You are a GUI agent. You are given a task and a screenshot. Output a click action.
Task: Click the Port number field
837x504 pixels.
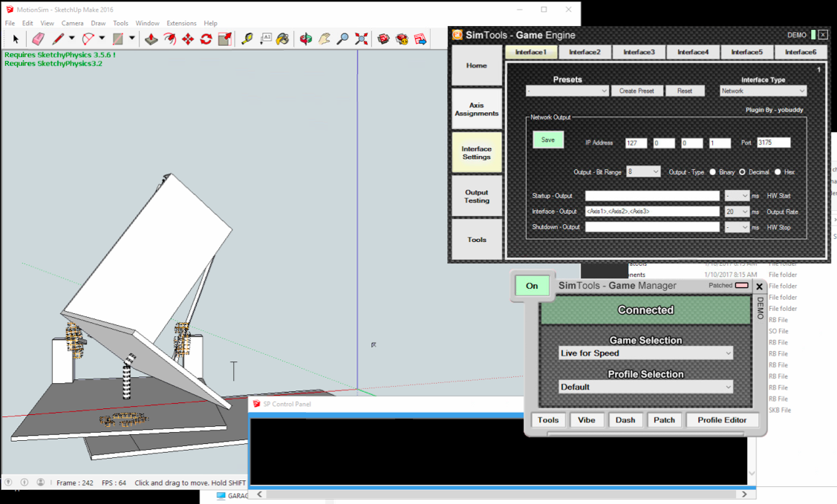click(x=773, y=143)
